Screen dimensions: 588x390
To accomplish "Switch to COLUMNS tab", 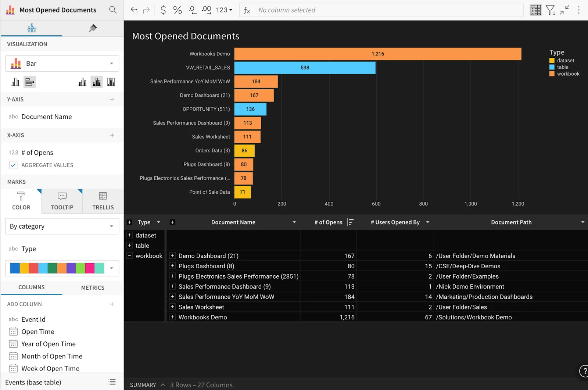I will coord(32,287).
